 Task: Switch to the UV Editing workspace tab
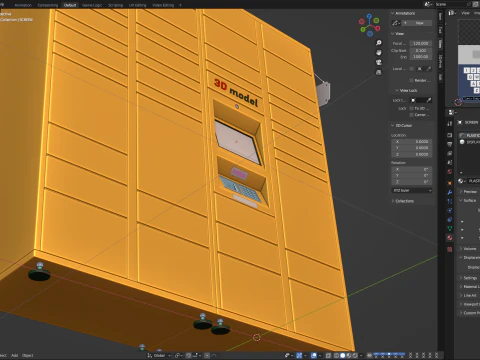point(138,5)
